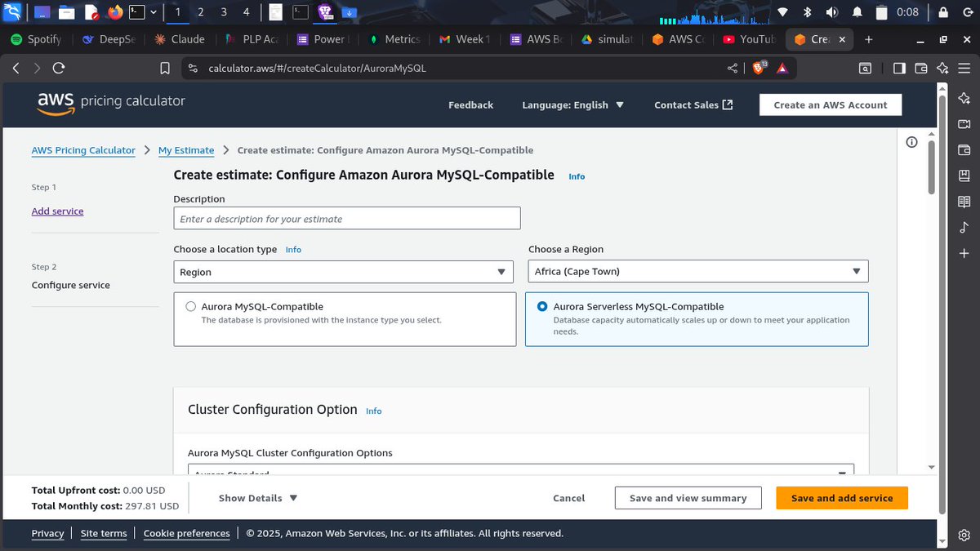Launch Firefox from the taskbar
Viewport: 980px width, 551px height.
click(114, 11)
